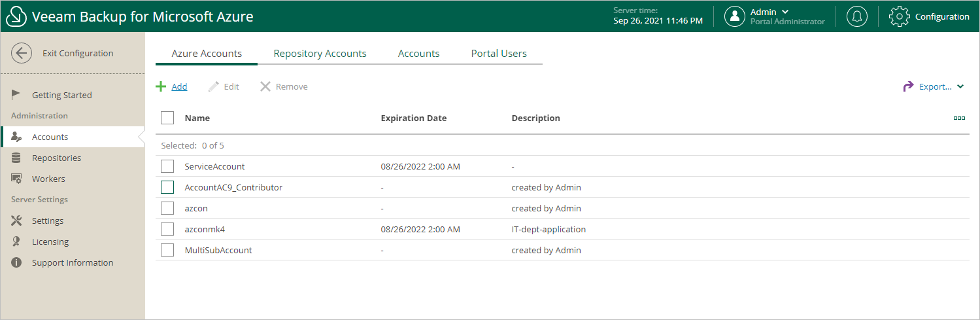Switch to the Portal Users tab
980x320 pixels.
pos(499,54)
